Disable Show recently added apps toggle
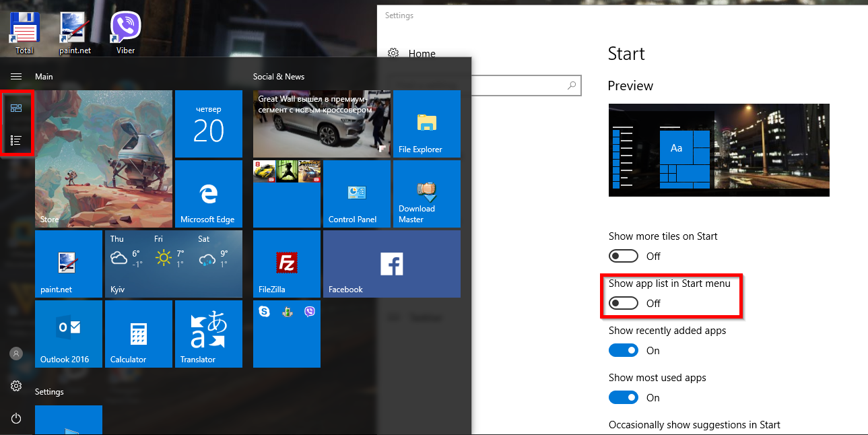The width and height of the screenshot is (868, 435). (x=623, y=350)
